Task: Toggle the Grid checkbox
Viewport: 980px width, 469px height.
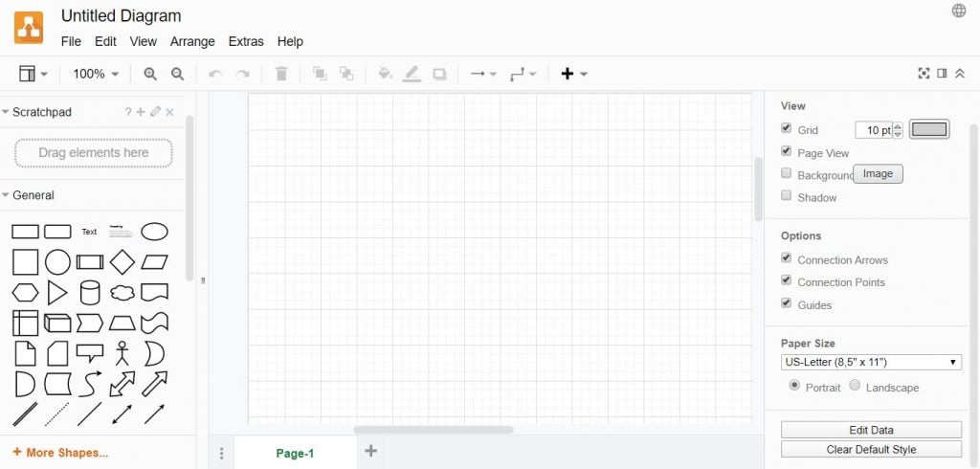Action: [x=787, y=128]
